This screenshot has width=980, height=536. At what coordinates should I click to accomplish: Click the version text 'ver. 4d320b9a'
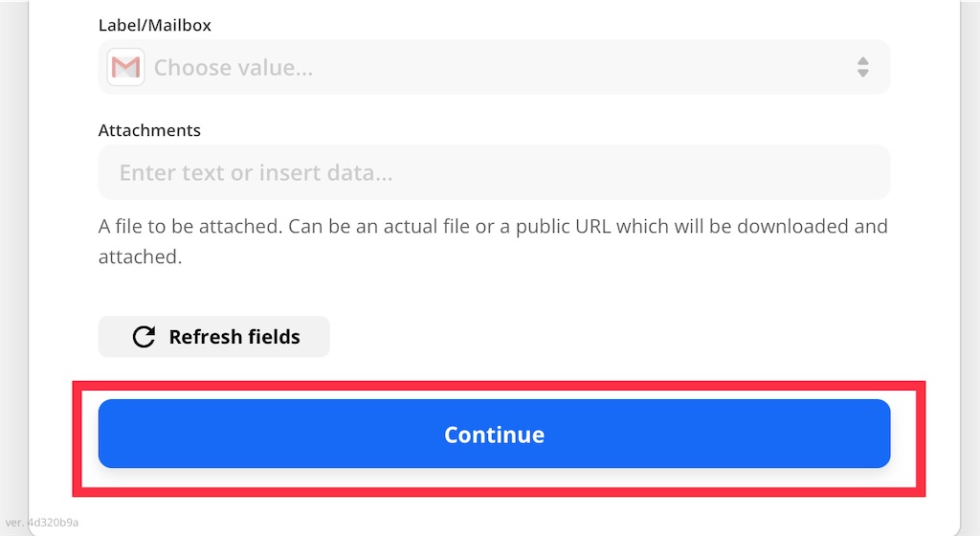[42, 523]
